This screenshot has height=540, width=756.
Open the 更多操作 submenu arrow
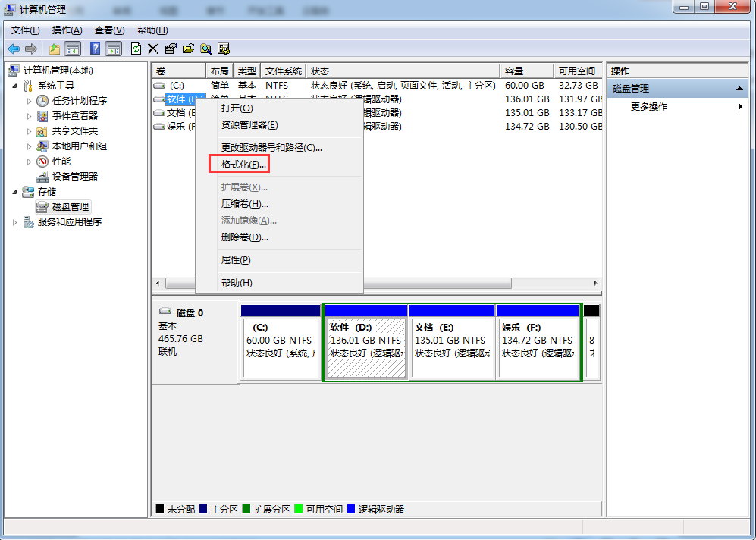[x=740, y=106]
